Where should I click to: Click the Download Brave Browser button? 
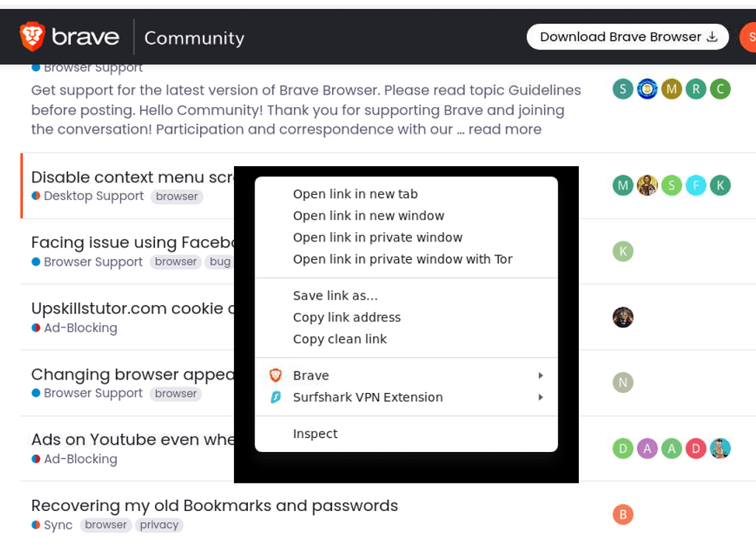click(x=627, y=36)
